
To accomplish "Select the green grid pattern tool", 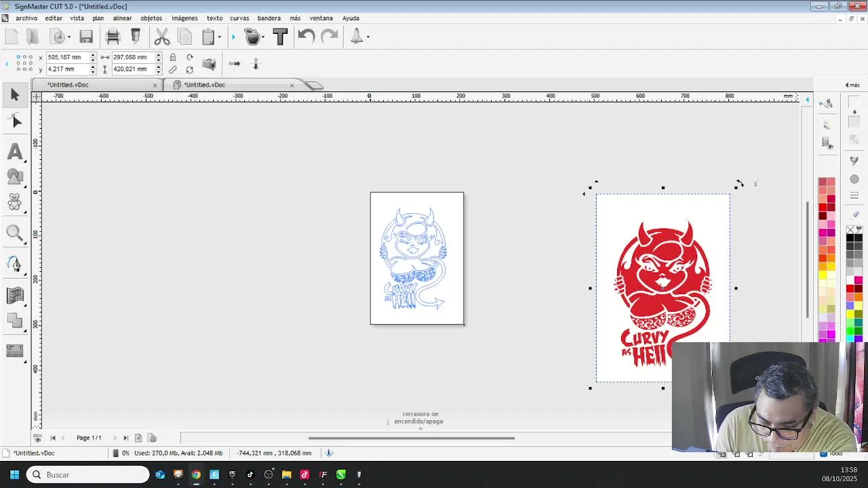I will 15,296.
